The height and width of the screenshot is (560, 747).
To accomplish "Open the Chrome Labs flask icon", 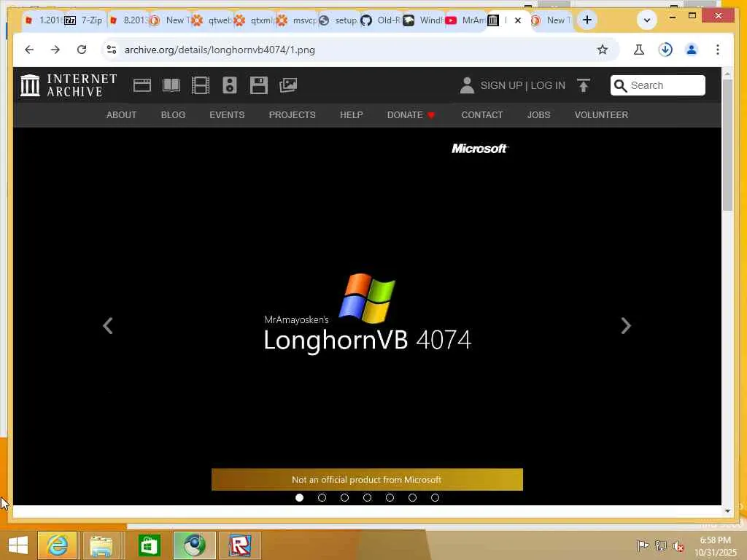I will [639, 50].
